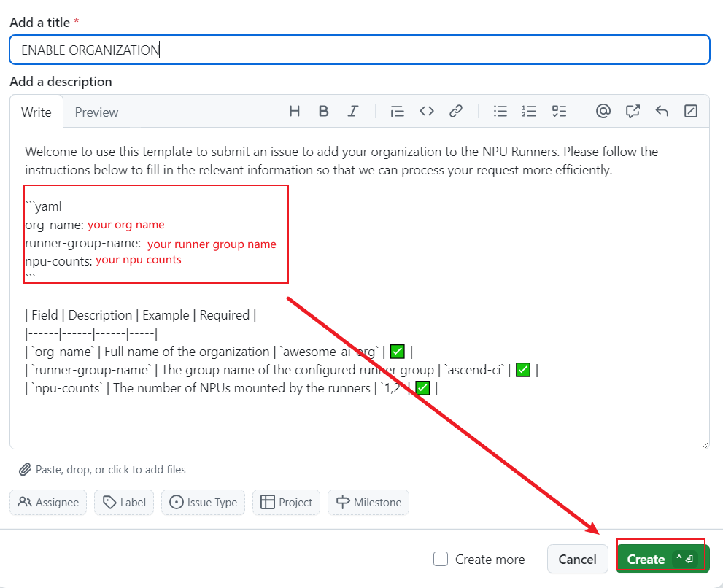Image resolution: width=723 pixels, height=588 pixels.
Task: Mention a user with the @ icon
Action: 603,111
